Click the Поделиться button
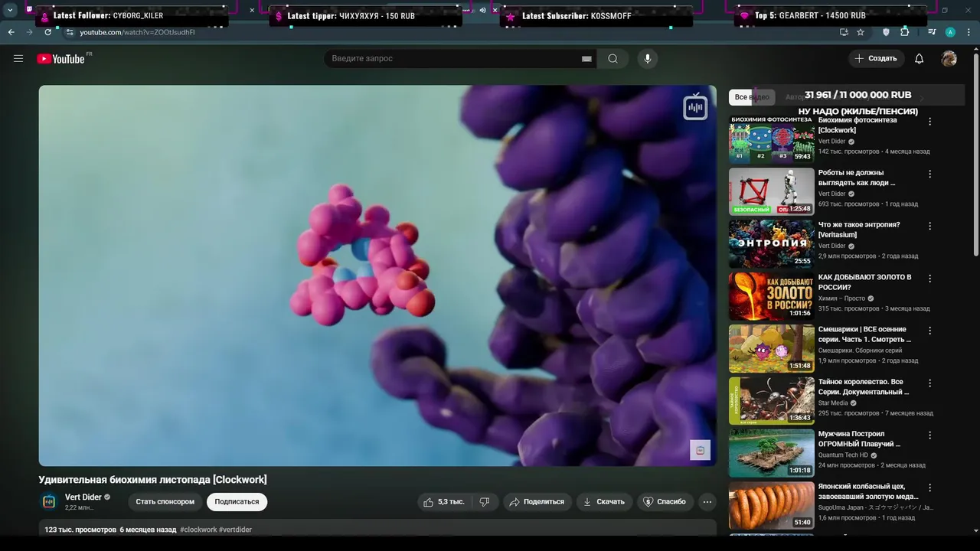 coord(537,502)
